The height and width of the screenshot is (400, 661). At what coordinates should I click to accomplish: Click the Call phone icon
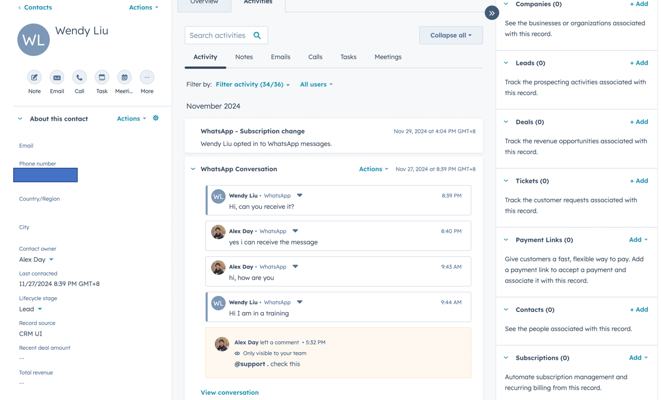click(79, 78)
